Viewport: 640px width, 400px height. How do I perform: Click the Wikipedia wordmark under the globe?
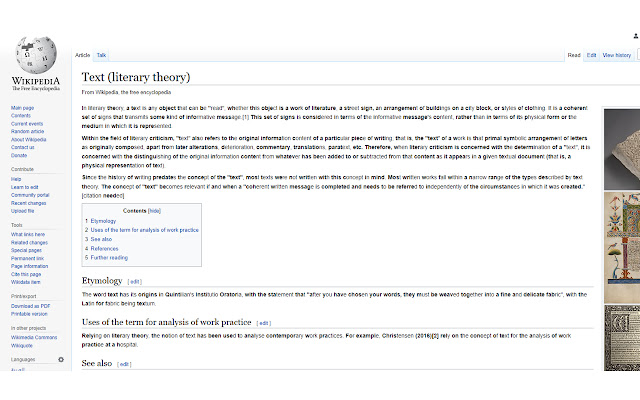(x=36, y=81)
